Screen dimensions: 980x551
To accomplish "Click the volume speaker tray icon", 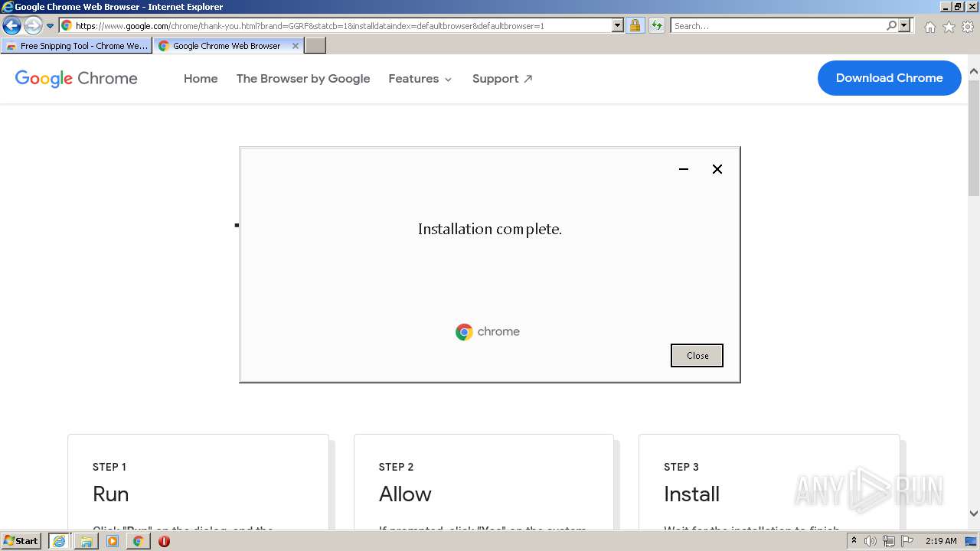I will [x=871, y=541].
